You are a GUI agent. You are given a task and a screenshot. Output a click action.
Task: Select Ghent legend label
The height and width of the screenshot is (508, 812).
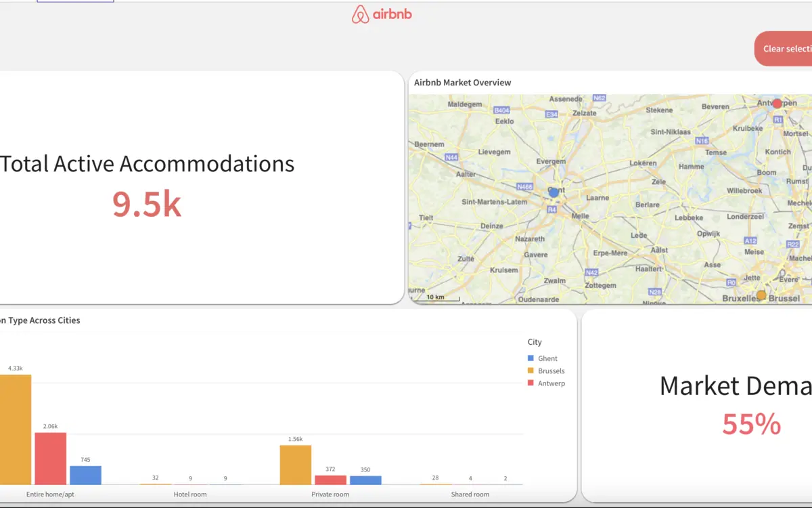click(548, 358)
